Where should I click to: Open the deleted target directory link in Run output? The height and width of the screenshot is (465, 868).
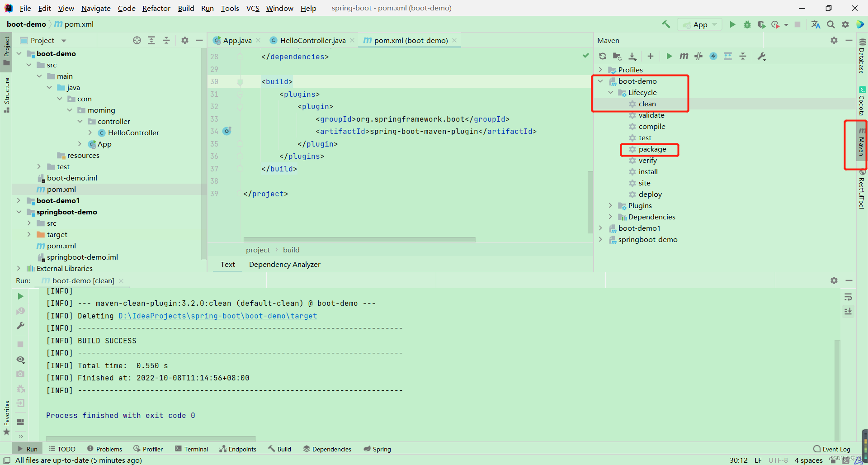pyautogui.click(x=217, y=316)
